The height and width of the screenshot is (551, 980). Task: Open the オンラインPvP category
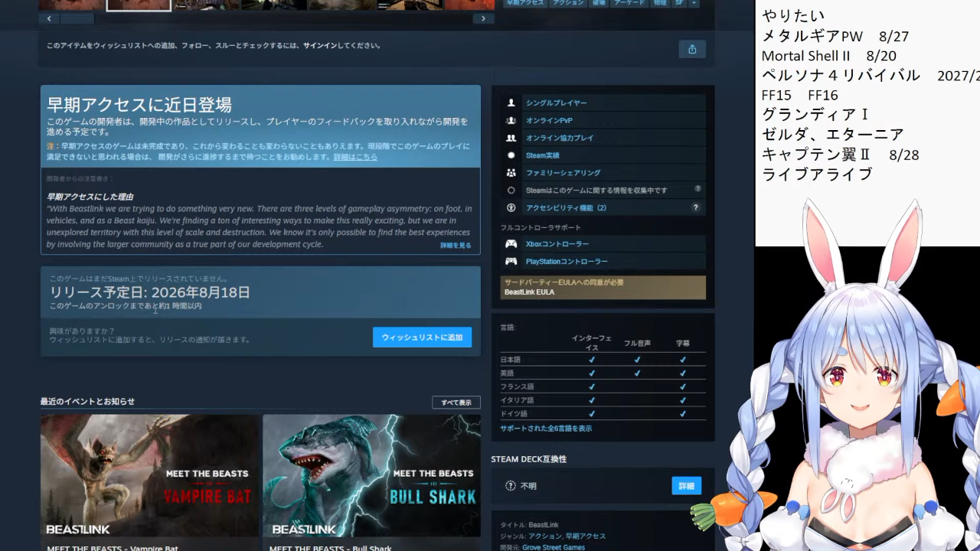tap(549, 120)
